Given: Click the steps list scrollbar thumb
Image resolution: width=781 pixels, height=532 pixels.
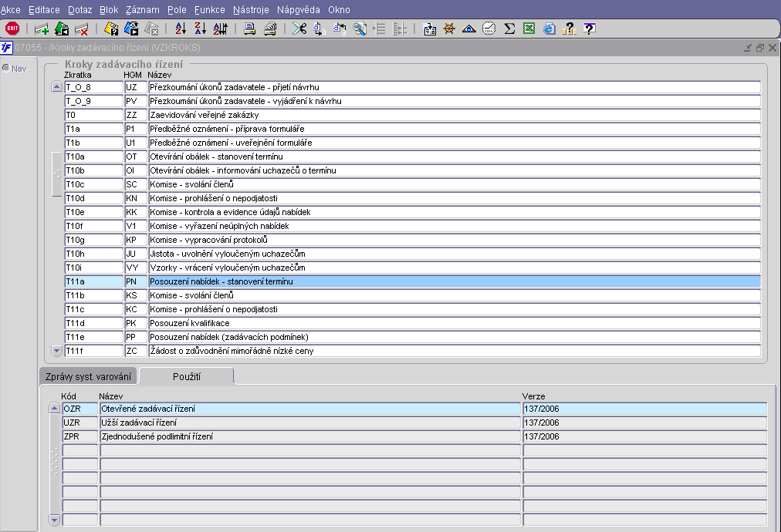Looking at the screenshot, I should point(57,173).
